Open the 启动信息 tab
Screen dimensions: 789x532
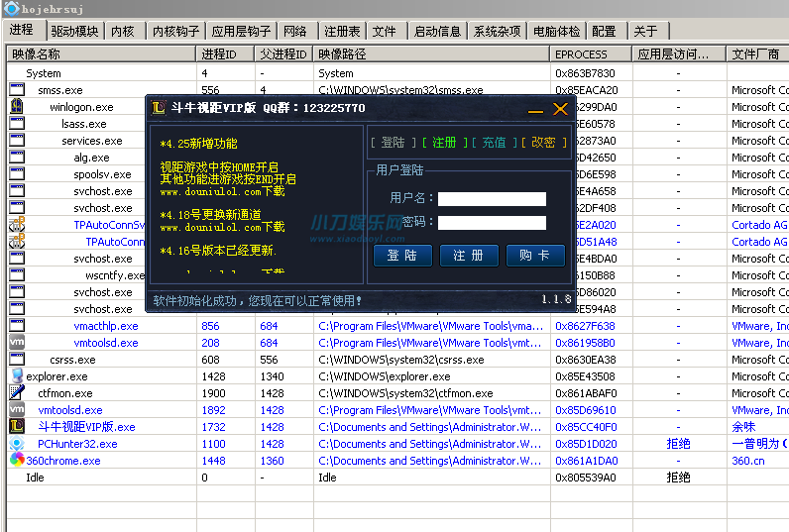pos(437,31)
